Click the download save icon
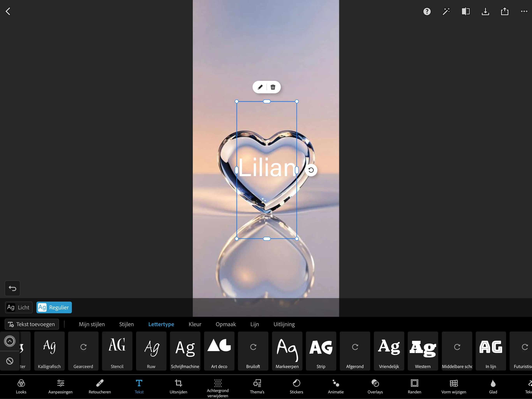The image size is (532, 399). click(x=485, y=11)
